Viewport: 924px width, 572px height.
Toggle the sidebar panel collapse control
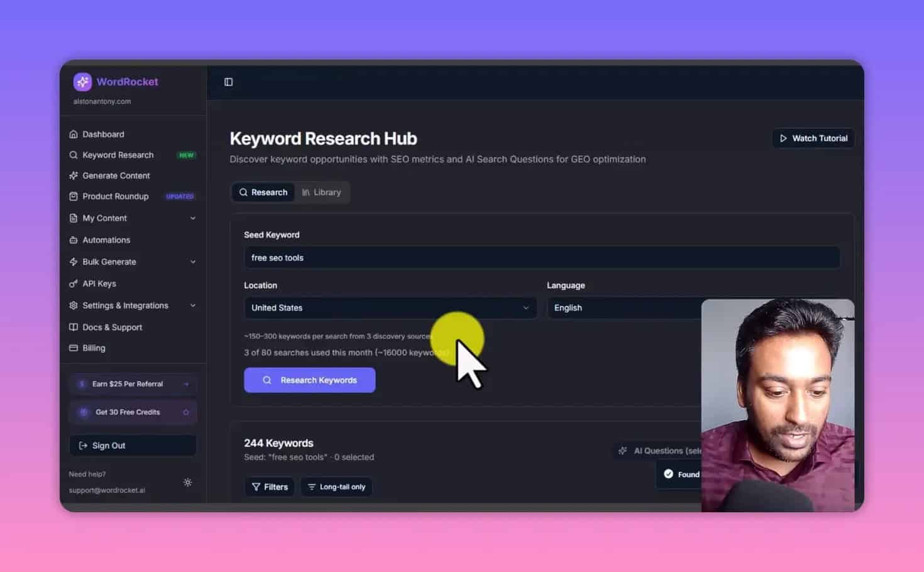228,82
